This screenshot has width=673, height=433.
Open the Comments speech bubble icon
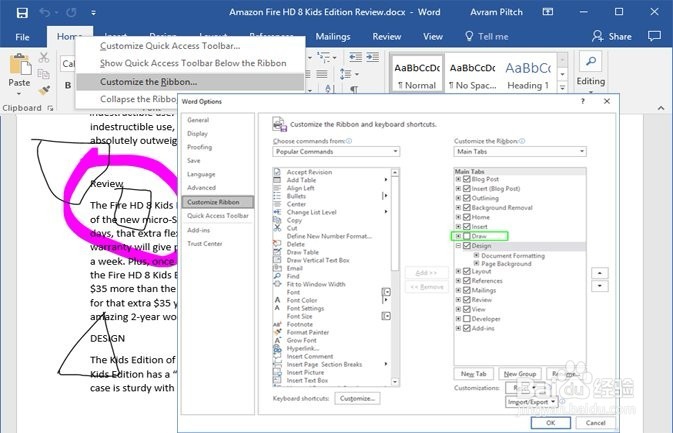point(654,36)
